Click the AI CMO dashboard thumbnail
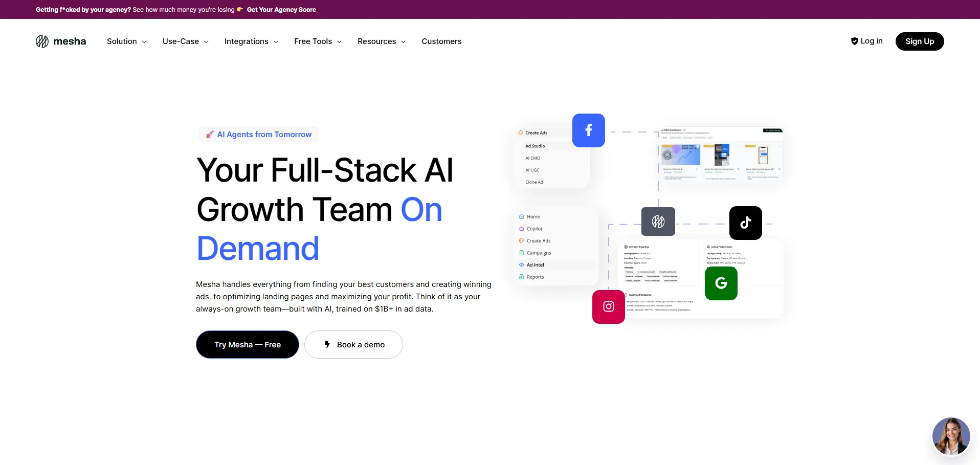The image size is (980, 465). (x=721, y=153)
